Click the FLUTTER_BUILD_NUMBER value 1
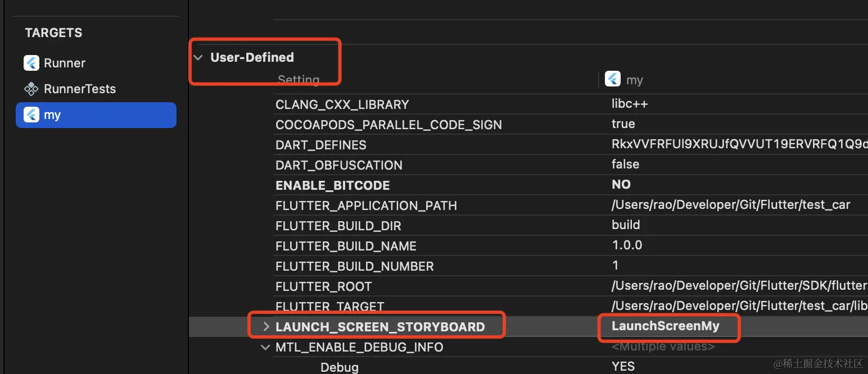868x374 pixels. coord(616,265)
